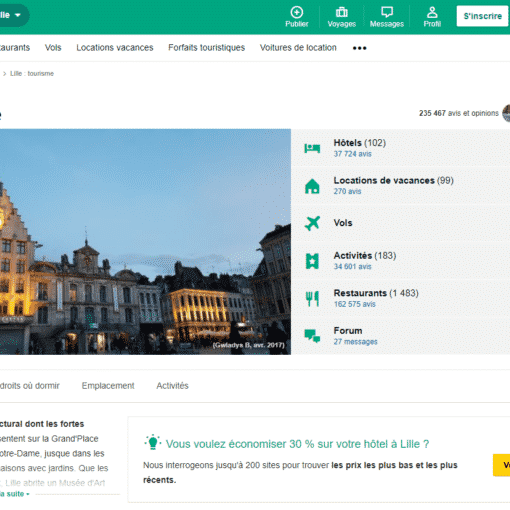Expand 'la suite' to read more description
This screenshot has width=510, height=510.
(14, 494)
